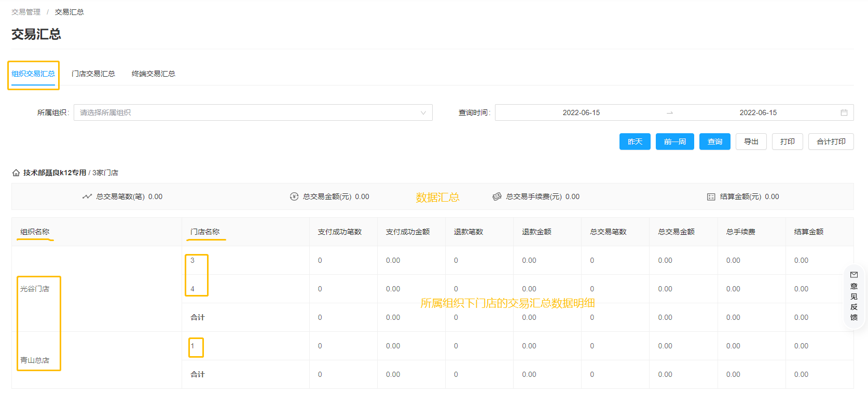Click 交易管理 breadcrumb link
The height and width of the screenshot is (409, 868).
click(26, 12)
